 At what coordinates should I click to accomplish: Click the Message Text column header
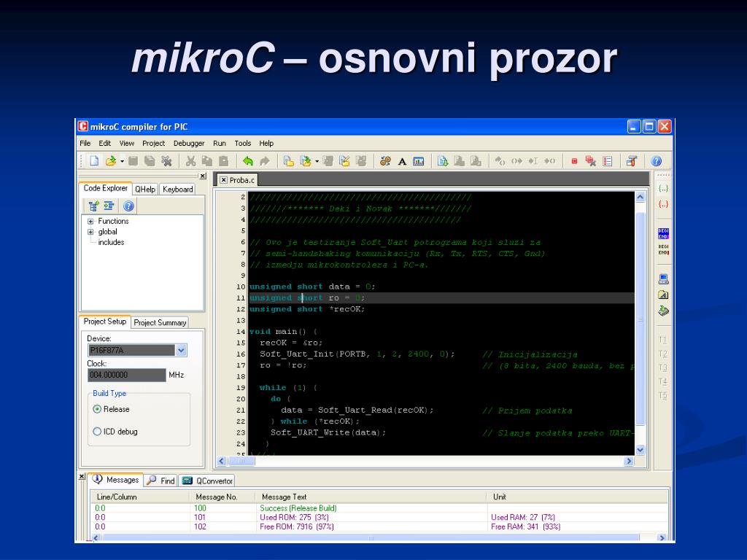[x=371, y=497]
